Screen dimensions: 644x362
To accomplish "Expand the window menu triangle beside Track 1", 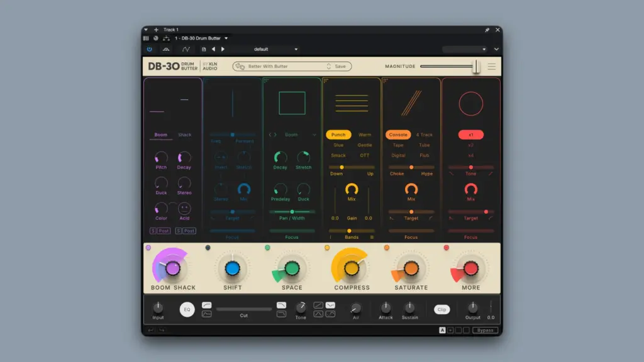I will tap(146, 30).
